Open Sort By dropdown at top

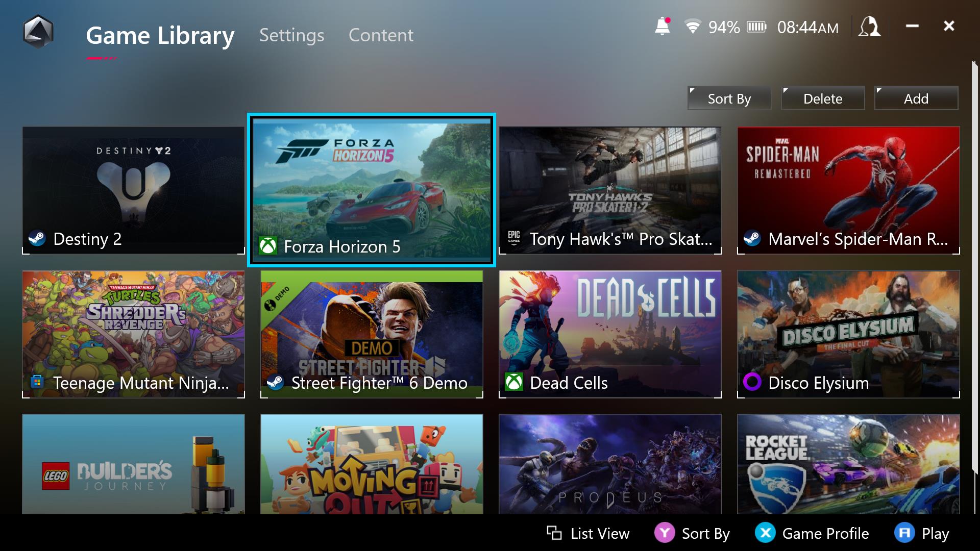[x=730, y=99]
